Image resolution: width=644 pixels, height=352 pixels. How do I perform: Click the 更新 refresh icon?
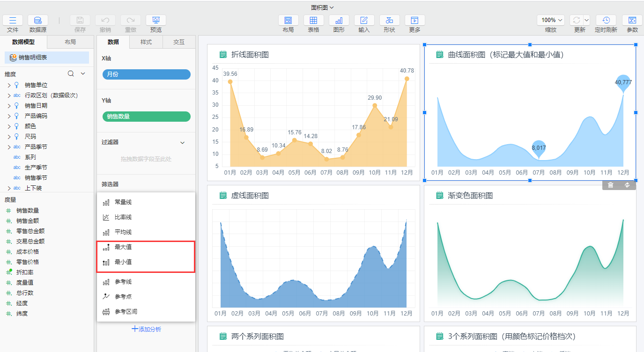coord(577,20)
